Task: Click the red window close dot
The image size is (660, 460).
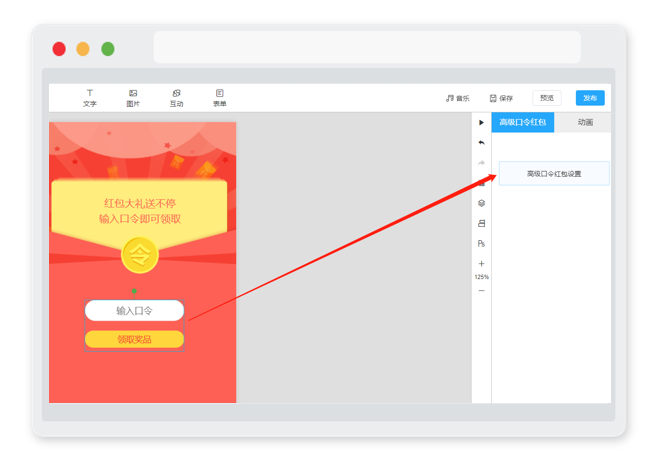Action: pyautogui.click(x=59, y=49)
